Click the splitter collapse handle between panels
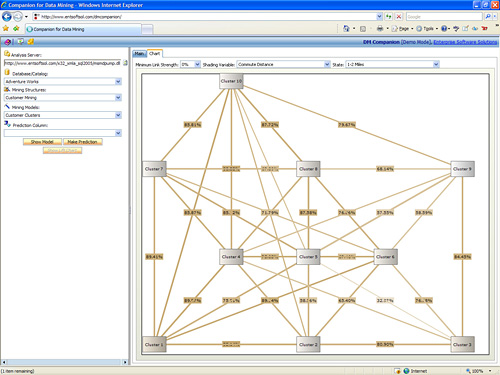 pyautogui.click(x=130, y=210)
